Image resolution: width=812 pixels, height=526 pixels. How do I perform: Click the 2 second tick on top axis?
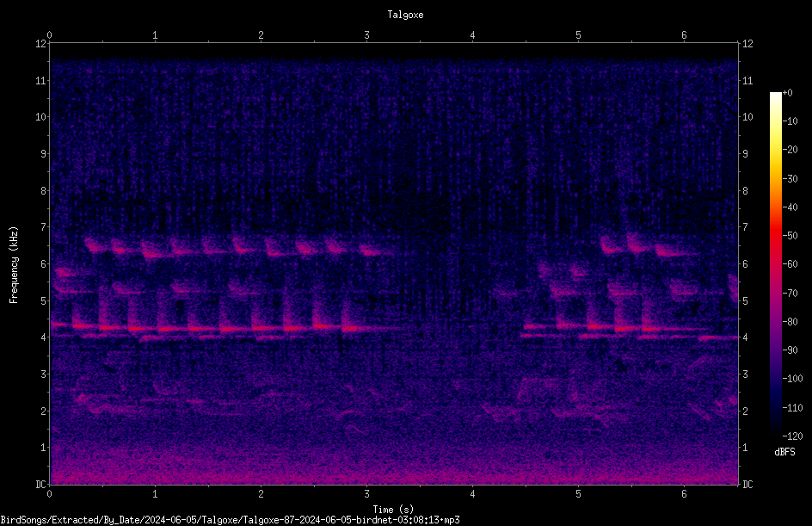click(261, 35)
